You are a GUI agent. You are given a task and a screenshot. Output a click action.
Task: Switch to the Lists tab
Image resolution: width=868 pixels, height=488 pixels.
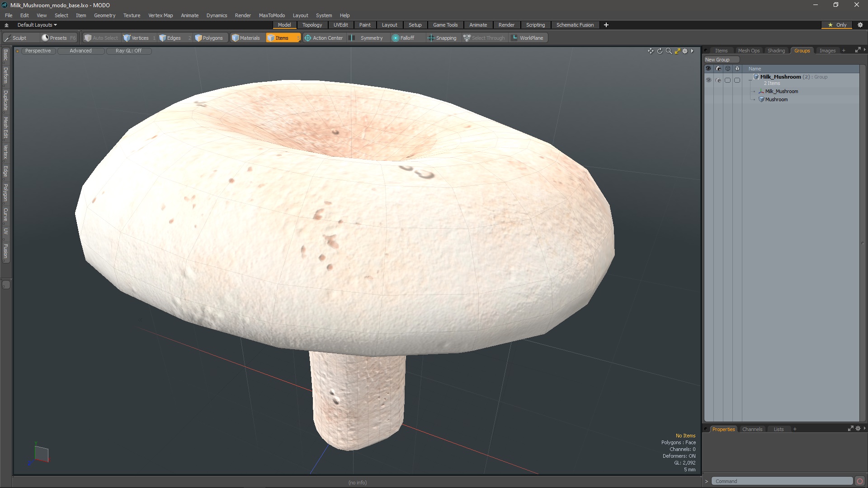[x=778, y=429]
